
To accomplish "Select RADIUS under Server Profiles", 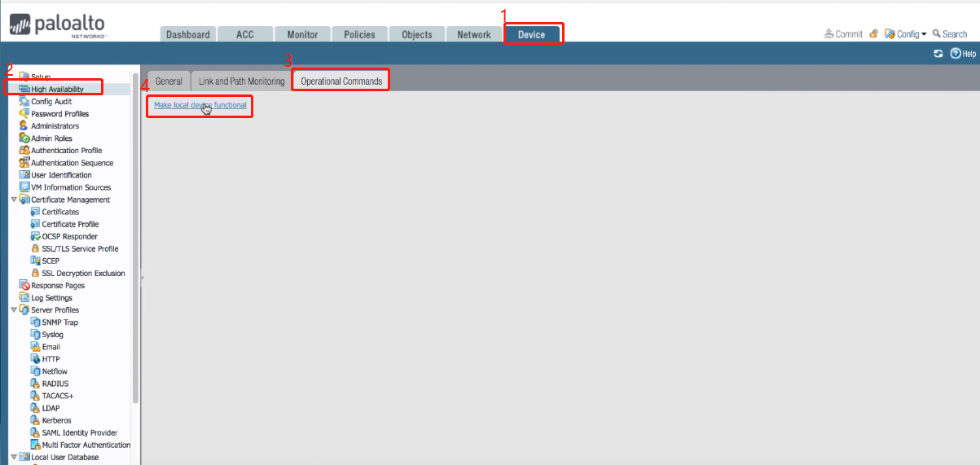I will point(55,384).
